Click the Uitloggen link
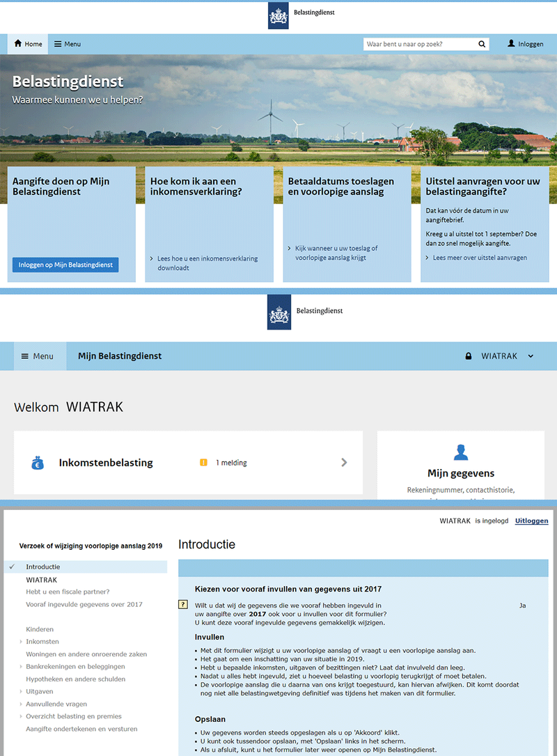Viewport: 557px width, 756px height. coord(531,520)
